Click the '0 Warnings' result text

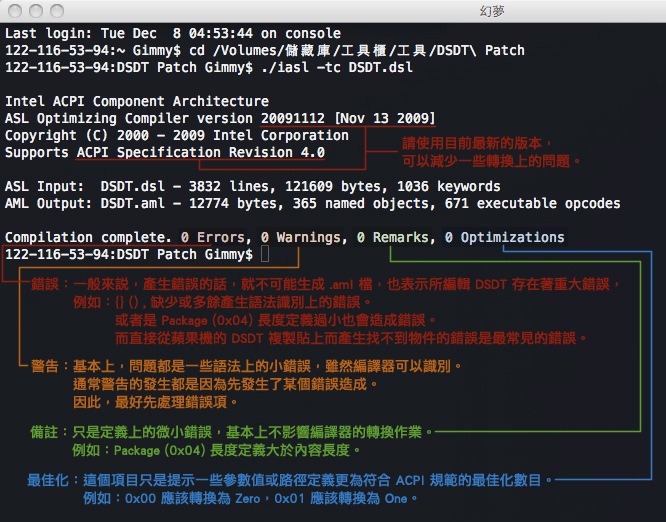point(301,237)
